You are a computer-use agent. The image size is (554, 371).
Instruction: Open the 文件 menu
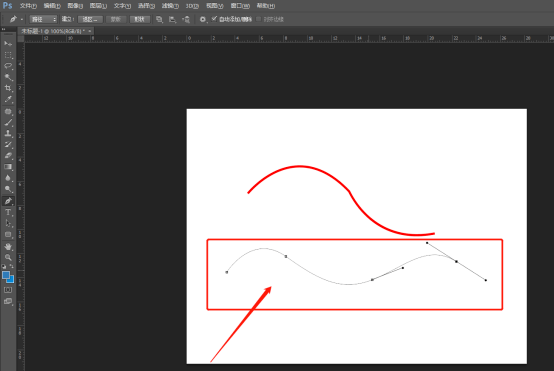click(x=28, y=6)
